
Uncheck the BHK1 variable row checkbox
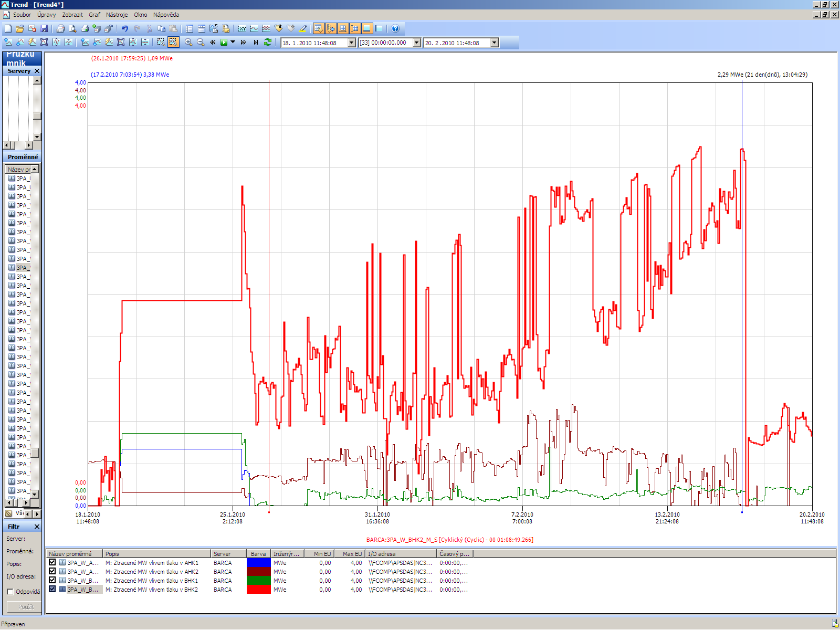pos(52,580)
